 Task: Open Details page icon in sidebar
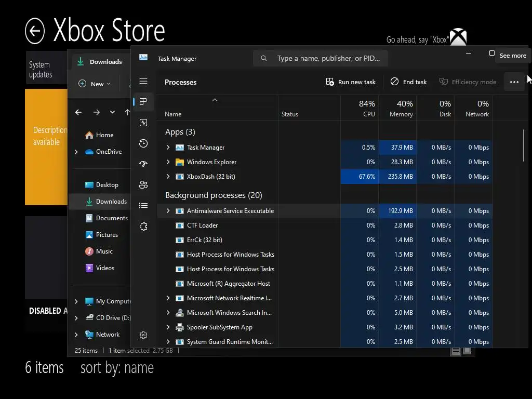(143, 206)
